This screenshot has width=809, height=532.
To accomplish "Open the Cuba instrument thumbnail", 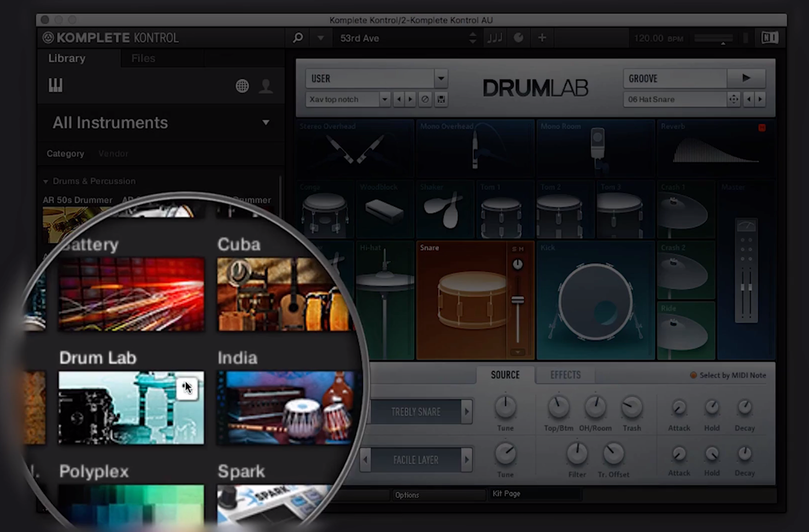I will 284,294.
